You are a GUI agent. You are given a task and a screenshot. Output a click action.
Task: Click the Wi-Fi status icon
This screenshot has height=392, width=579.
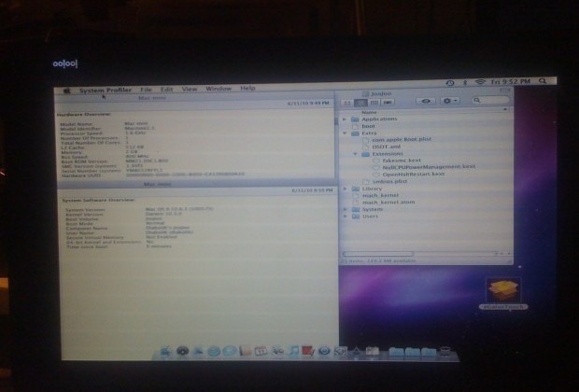(x=480, y=82)
